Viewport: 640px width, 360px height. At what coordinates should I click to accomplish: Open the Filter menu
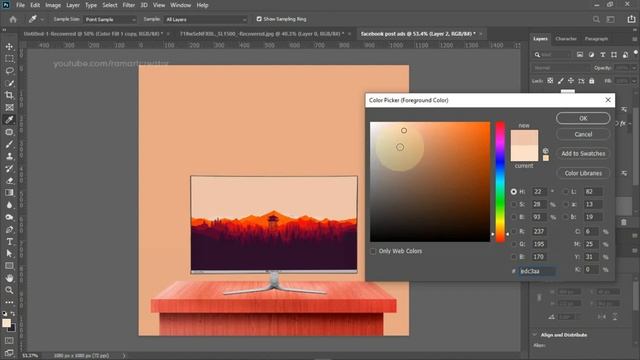[129, 5]
